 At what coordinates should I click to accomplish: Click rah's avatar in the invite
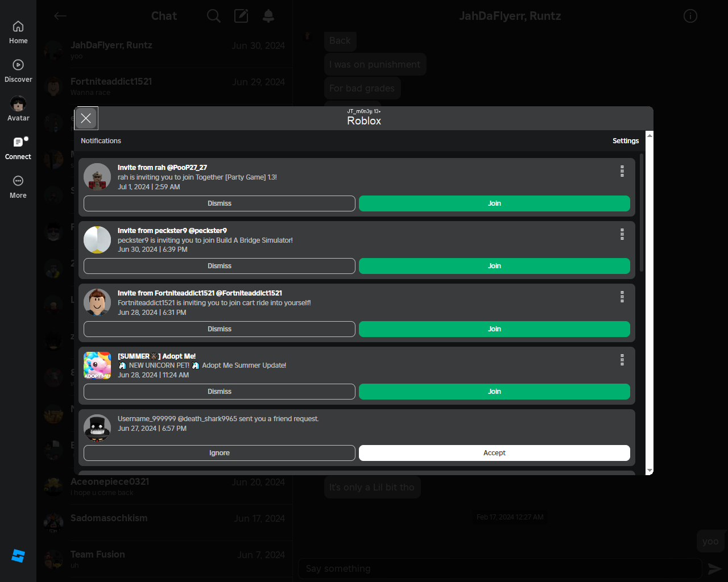(x=97, y=177)
